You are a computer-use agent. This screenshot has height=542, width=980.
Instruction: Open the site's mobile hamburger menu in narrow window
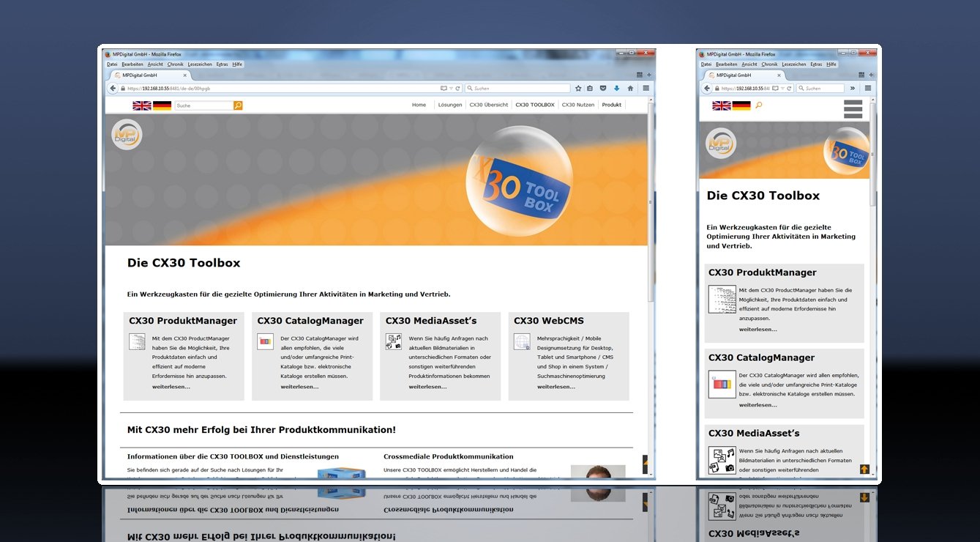click(853, 108)
